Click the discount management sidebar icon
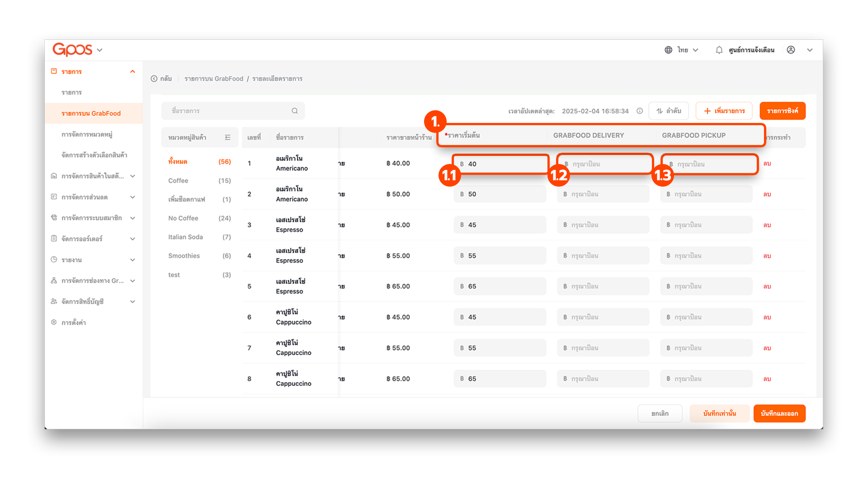 (x=54, y=197)
